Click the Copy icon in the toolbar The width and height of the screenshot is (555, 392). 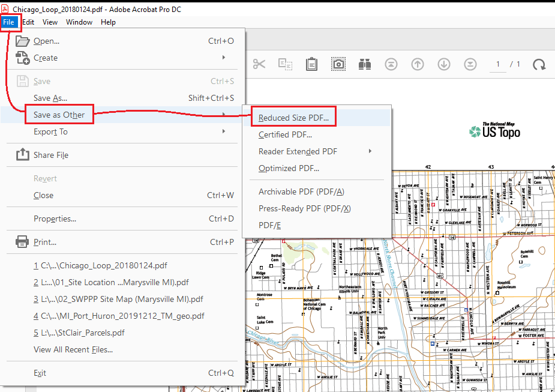(x=286, y=64)
